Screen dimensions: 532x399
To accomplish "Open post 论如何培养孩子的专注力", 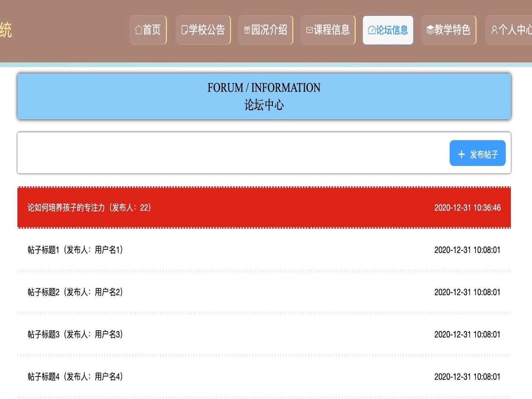I will (x=264, y=208).
